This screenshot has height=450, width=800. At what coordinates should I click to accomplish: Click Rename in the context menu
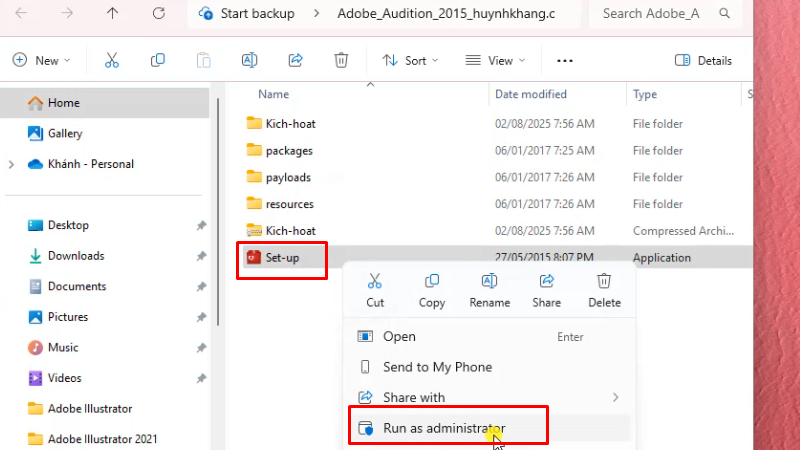coord(489,290)
